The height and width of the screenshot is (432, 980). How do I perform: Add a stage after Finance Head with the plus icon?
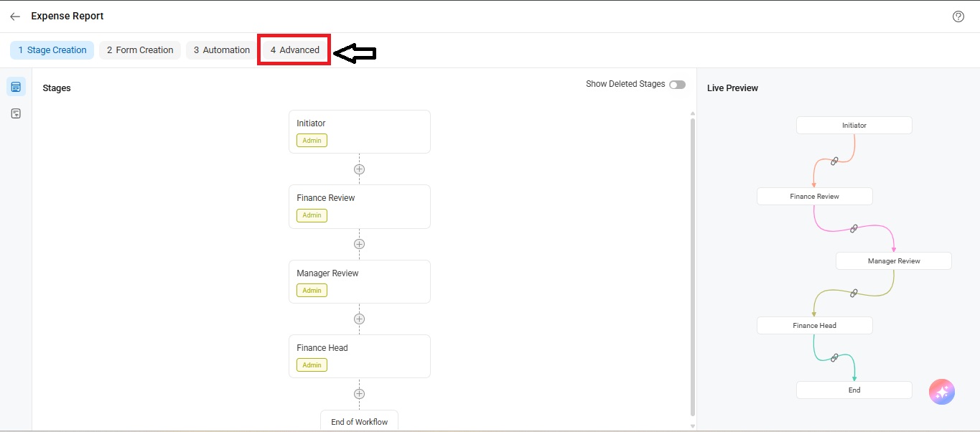(360, 394)
